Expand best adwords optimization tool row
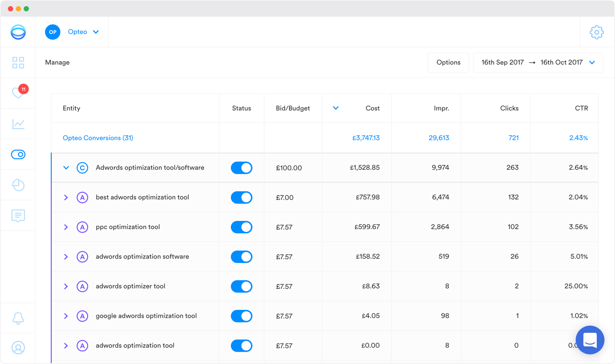Viewport: 615px width, 364px height. point(66,197)
